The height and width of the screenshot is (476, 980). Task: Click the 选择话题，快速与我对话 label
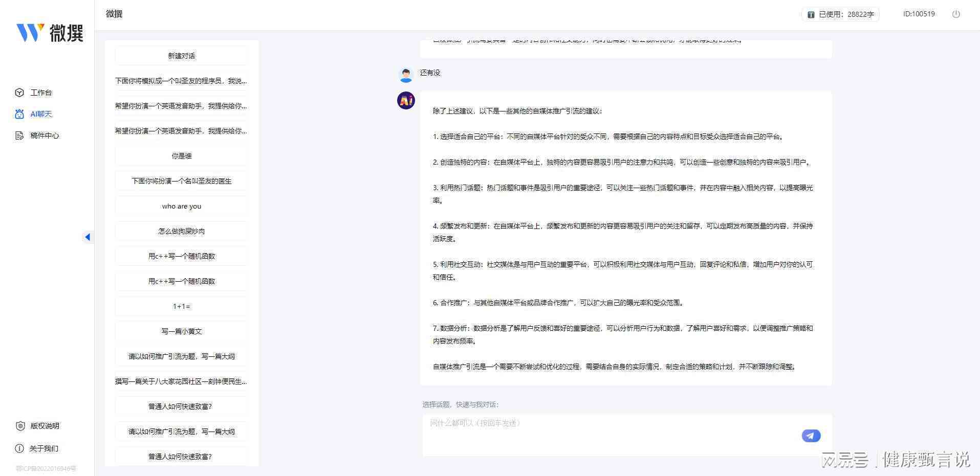click(461, 404)
